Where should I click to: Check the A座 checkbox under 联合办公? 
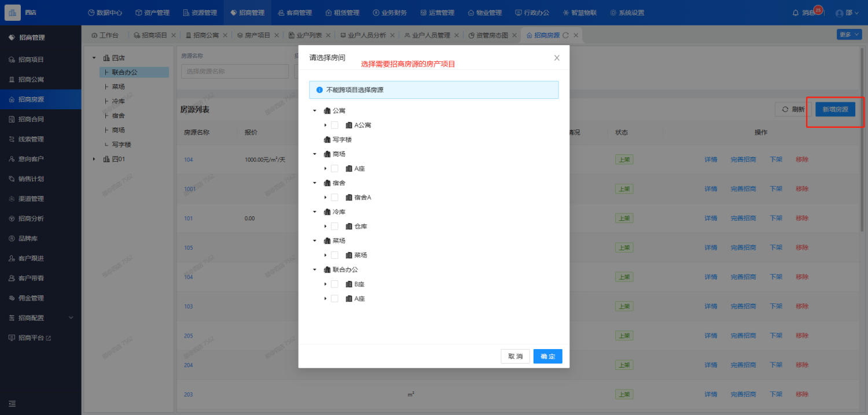[x=334, y=299]
